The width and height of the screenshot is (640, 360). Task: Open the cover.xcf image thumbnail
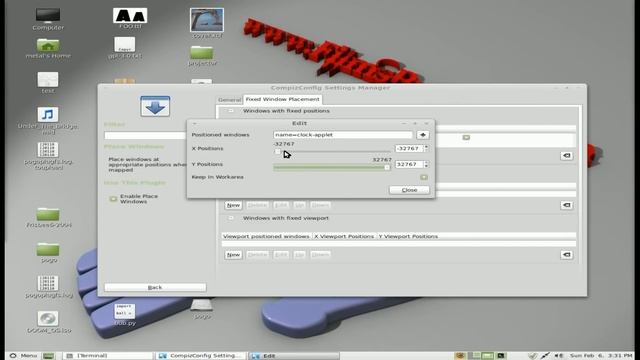coord(207,20)
